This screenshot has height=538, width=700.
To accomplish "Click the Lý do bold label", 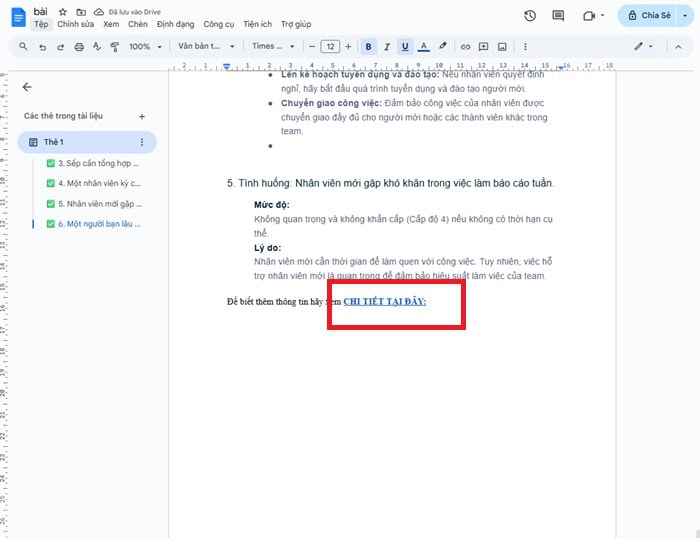I will pos(267,248).
